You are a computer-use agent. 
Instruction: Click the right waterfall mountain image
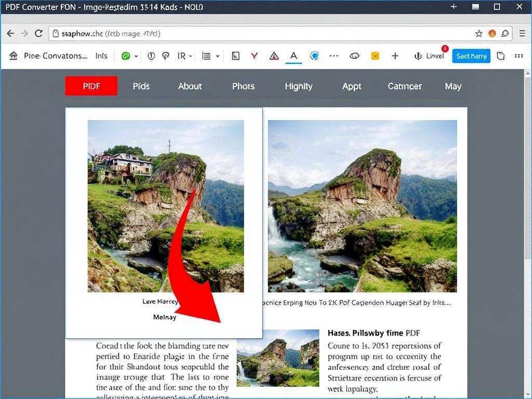[362, 206]
